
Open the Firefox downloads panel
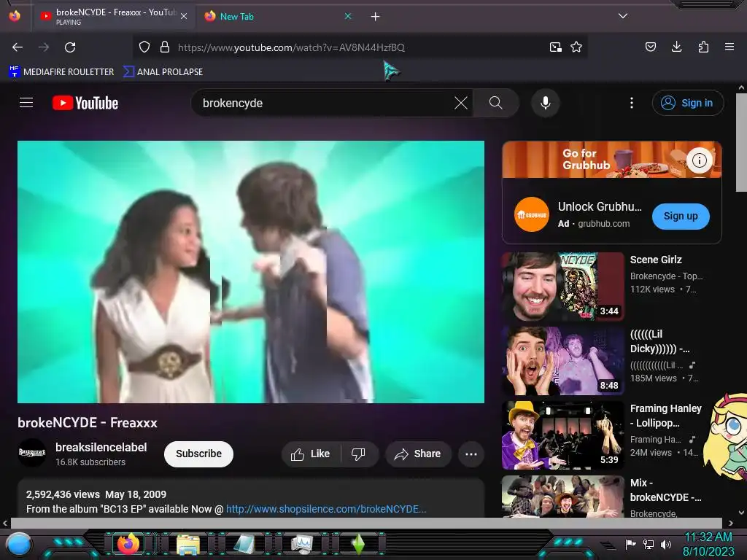(676, 47)
